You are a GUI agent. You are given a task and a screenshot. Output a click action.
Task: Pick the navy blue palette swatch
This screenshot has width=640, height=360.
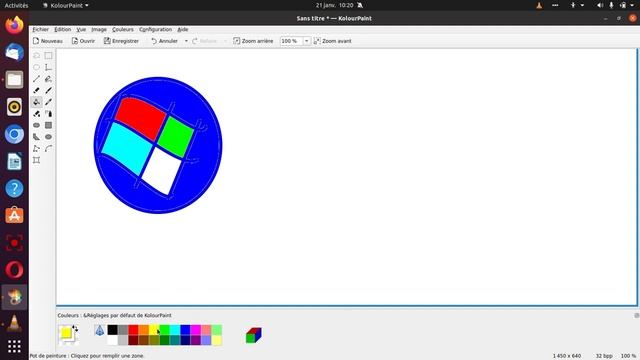pos(185,340)
